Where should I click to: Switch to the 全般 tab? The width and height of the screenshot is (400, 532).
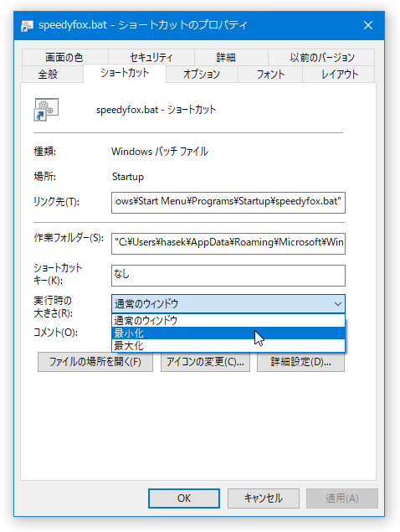[49, 75]
